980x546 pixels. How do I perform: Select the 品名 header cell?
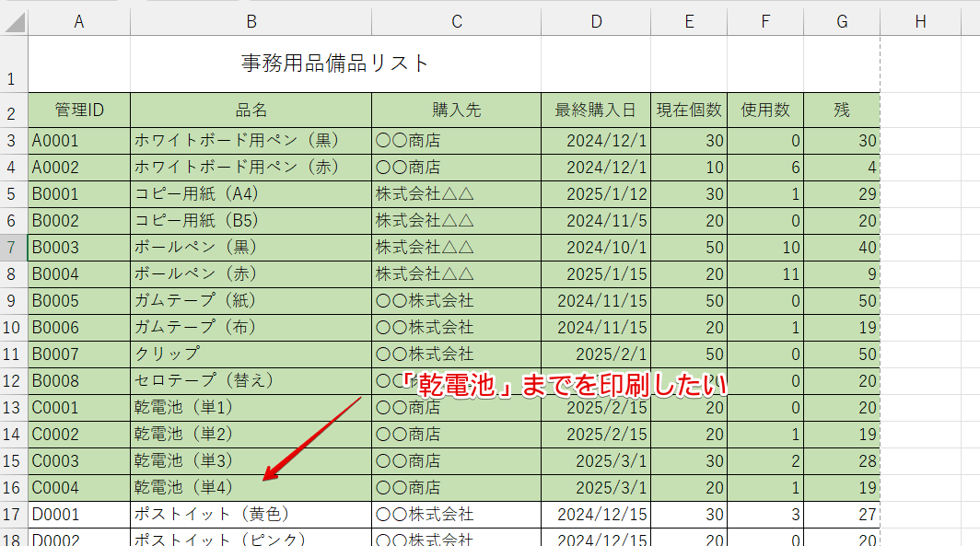click(x=251, y=110)
